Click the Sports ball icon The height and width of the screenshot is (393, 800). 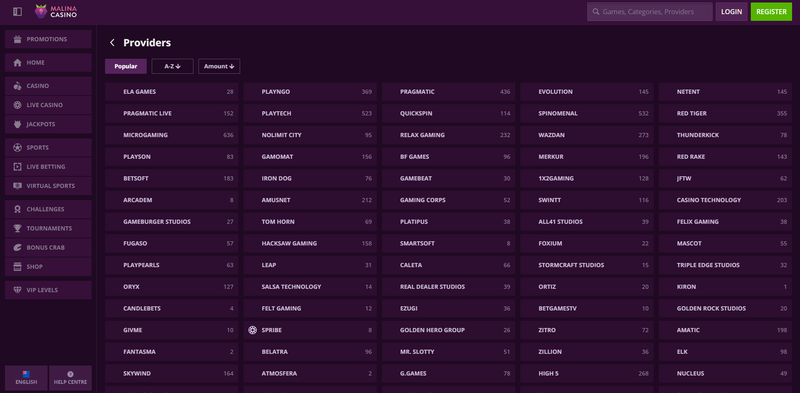17,148
